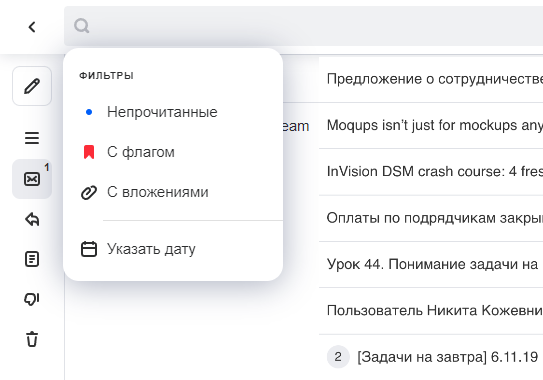Open email Пользователь Никита Кожевни
The width and height of the screenshot is (543, 380).
coord(431,311)
